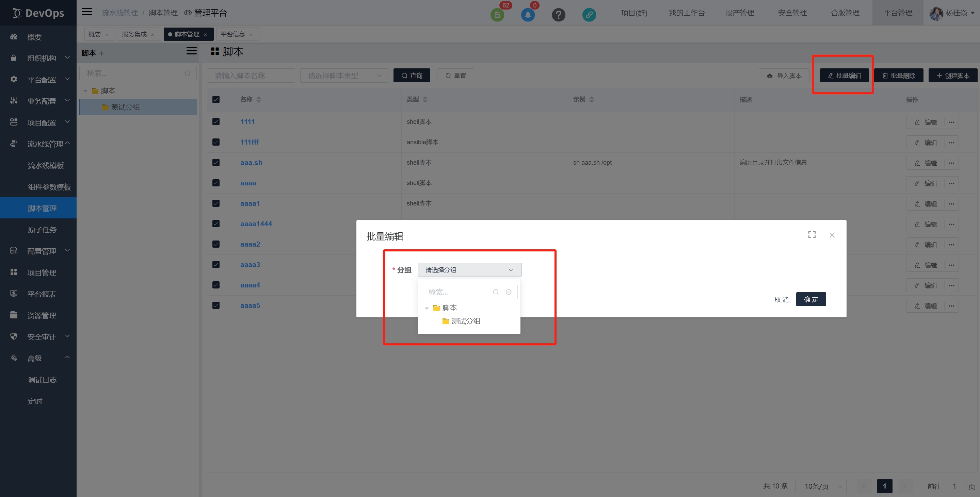Uncheck the aaaa5 row checkbox
This screenshot has width=980, height=497.
216,305
